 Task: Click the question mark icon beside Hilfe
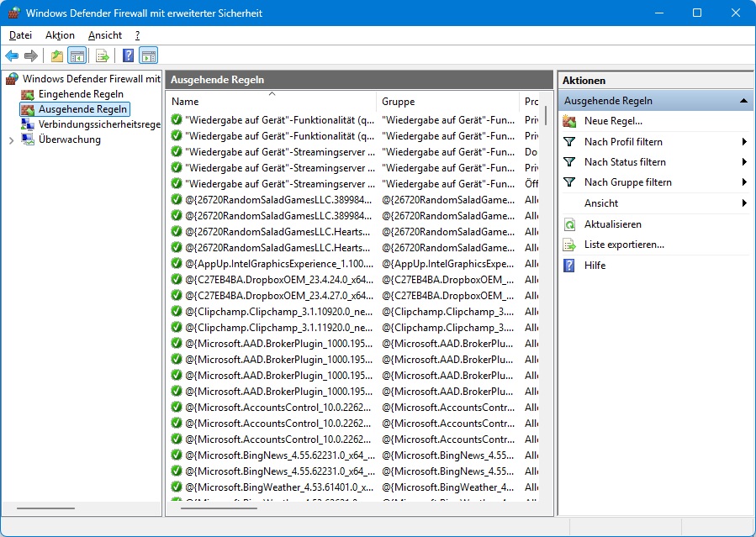point(569,266)
